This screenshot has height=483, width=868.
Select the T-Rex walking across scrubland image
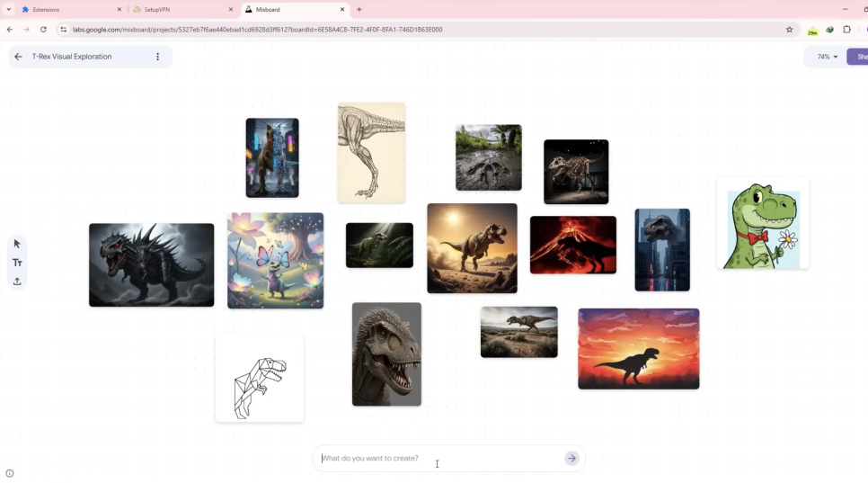519,332
